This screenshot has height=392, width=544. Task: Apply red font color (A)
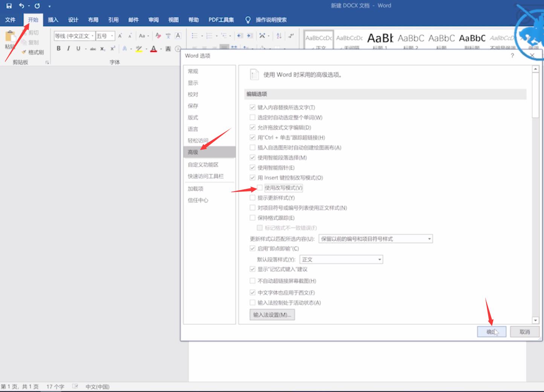pos(153,49)
